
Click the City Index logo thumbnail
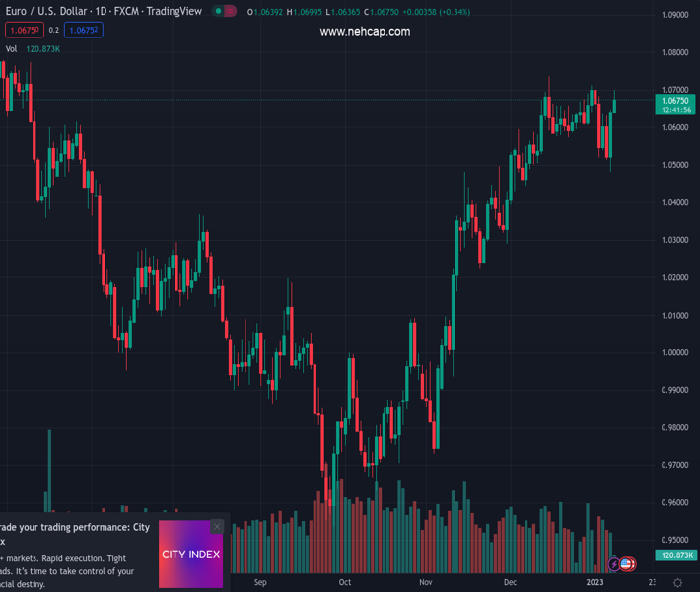tap(190, 555)
